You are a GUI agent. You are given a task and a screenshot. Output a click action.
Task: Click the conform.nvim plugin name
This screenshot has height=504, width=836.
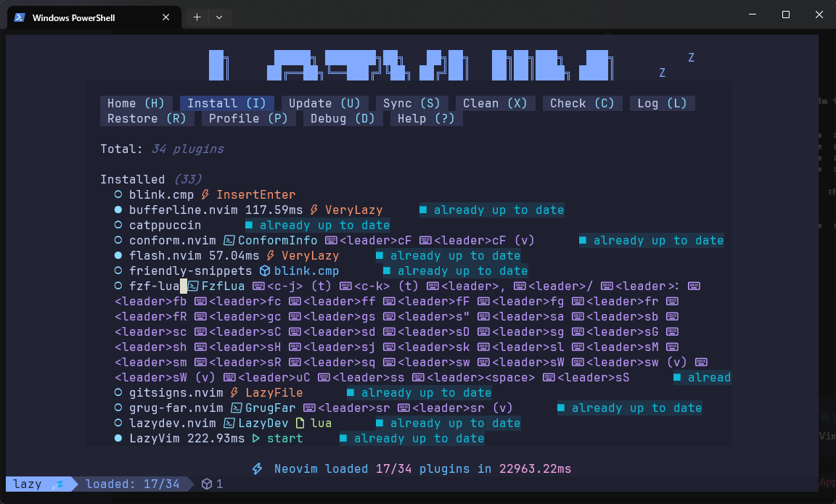(172, 241)
